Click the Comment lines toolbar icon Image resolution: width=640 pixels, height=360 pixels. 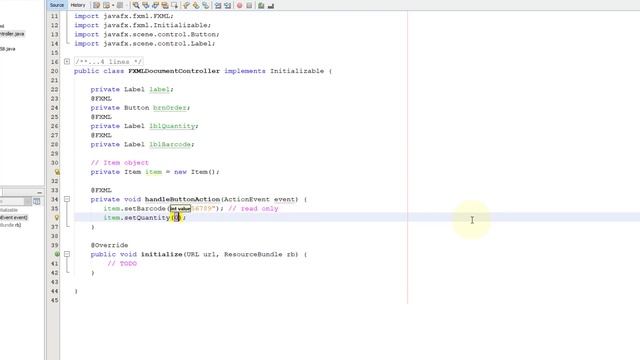pos(261,5)
